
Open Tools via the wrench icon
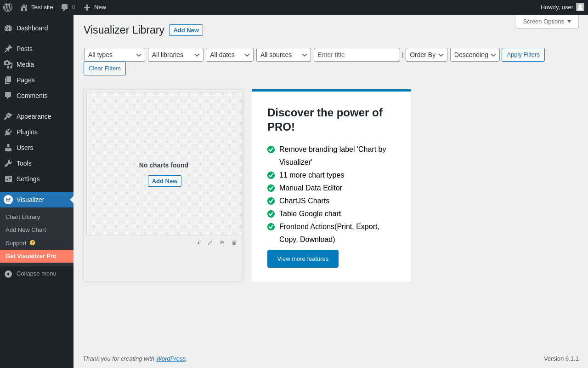pos(8,163)
